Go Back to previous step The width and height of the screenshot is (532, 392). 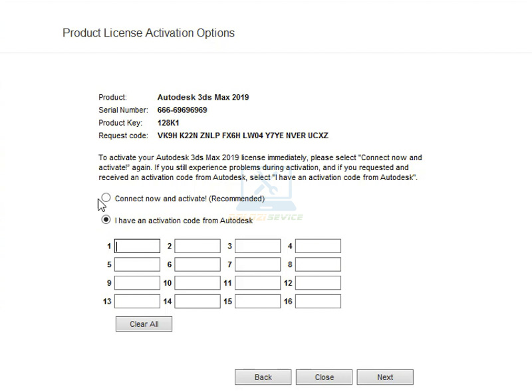pyautogui.click(x=263, y=377)
